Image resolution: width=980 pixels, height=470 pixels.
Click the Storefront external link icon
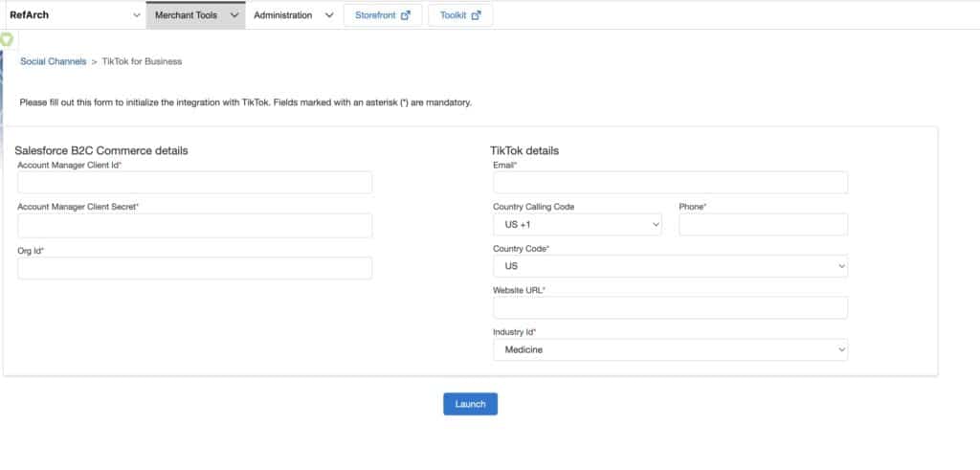[x=405, y=15]
